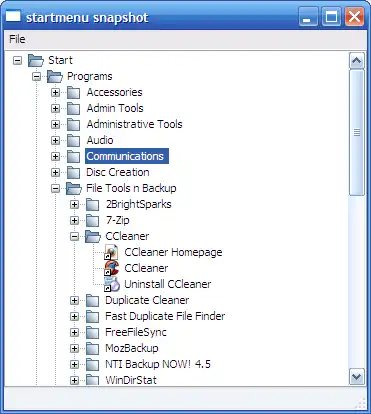Click the Audio folder icon
The width and height of the screenshot is (371, 414).
(73, 140)
